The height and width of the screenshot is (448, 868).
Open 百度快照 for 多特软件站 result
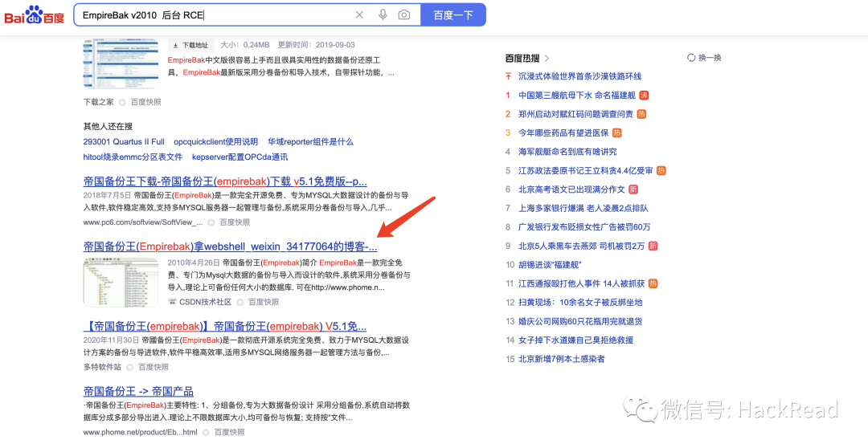pyautogui.click(x=154, y=367)
